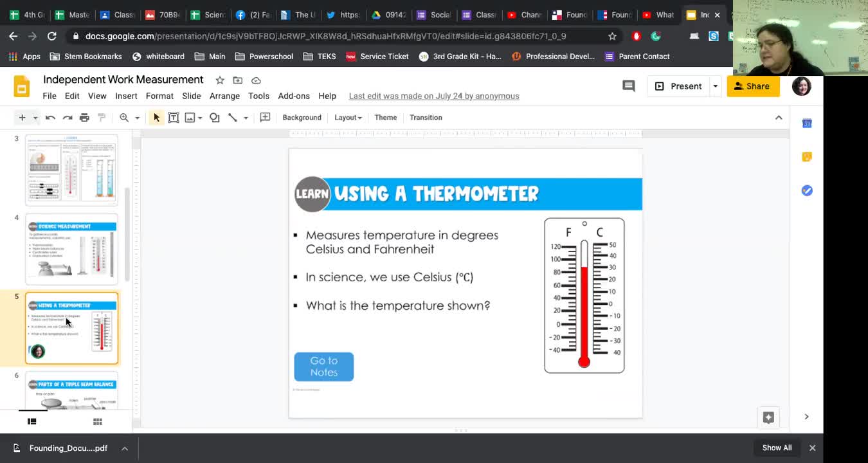Star the Independent Work Measurement presentation
The width and height of the screenshot is (868, 463).
[x=220, y=80]
